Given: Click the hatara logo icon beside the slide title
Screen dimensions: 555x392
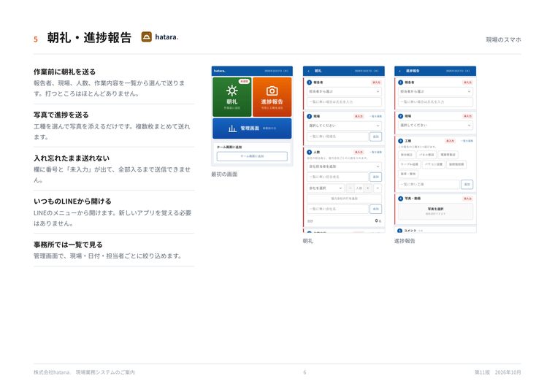Looking at the screenshot, I should [x=147, y=36].
